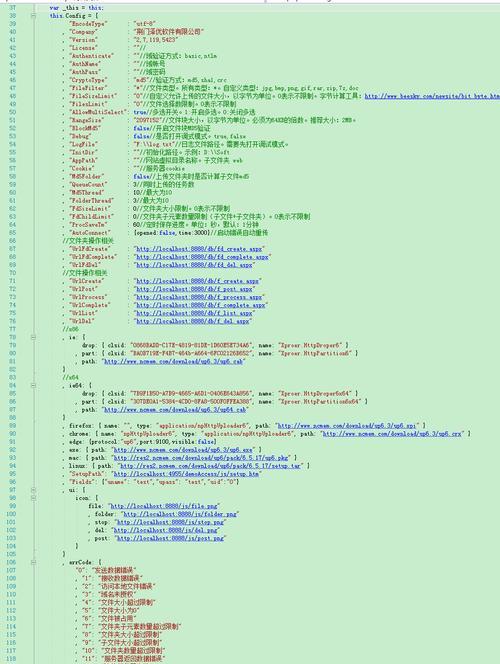Collapse the ie64 block fold marker

(33, 385)
